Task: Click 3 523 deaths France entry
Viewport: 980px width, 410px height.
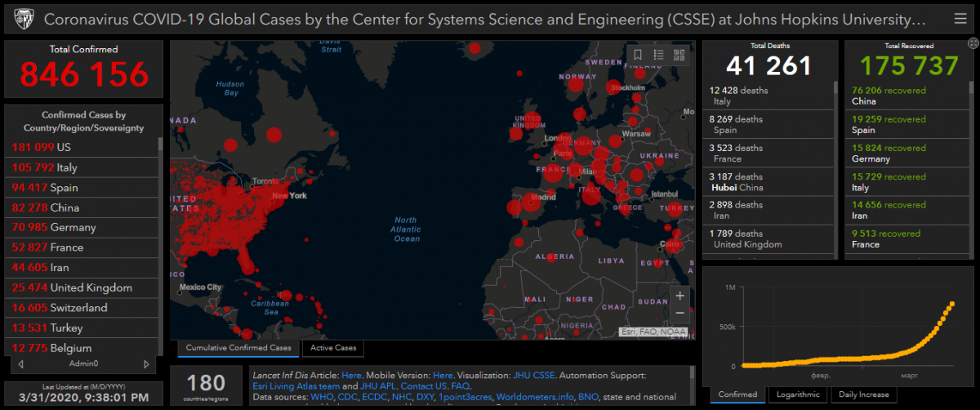Action: pyautogui.click(x=768, y=153)
